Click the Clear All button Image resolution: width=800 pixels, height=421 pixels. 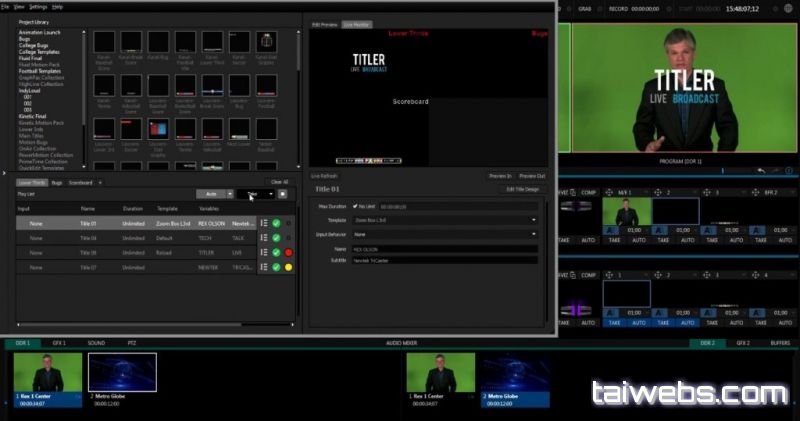click(279, 182)
